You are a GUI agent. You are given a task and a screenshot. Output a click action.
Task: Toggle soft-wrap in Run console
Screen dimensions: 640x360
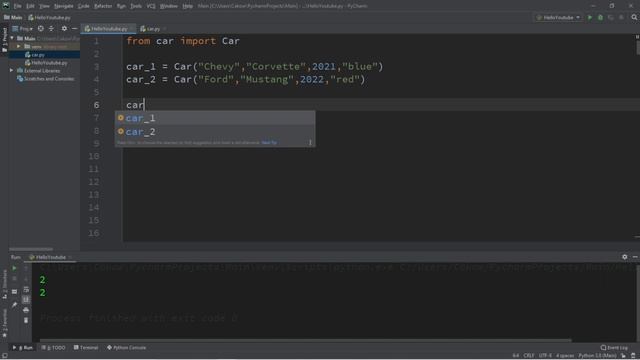pos(26,289)
